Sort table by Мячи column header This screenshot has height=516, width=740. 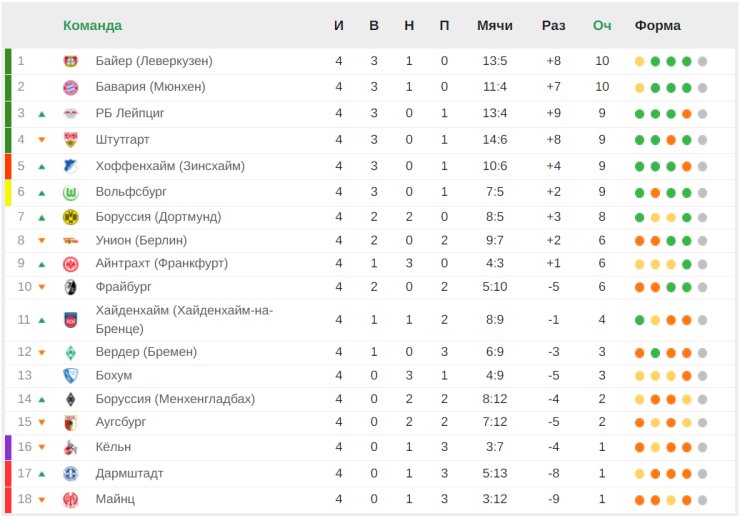[x=495, y=25]
